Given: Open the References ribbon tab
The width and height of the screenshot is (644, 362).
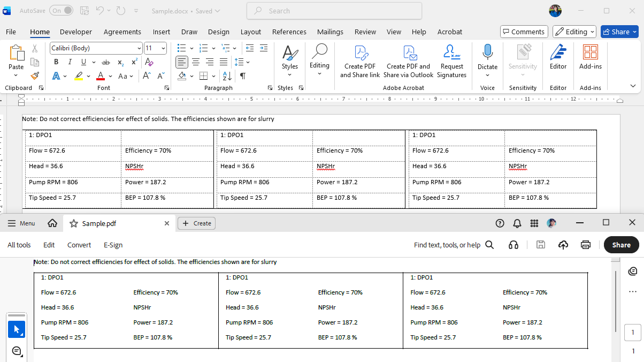Looking at the screenshot, I should click(289, 32).
